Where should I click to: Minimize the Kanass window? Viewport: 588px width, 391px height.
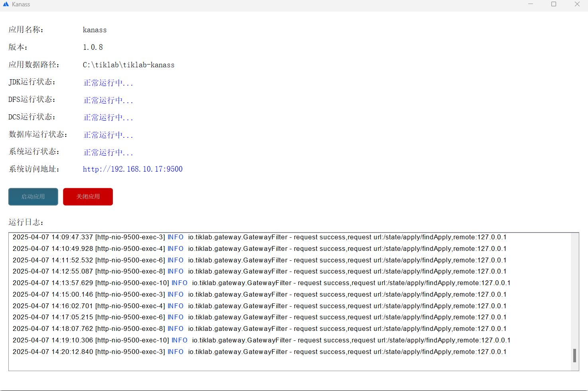point(531,4)
